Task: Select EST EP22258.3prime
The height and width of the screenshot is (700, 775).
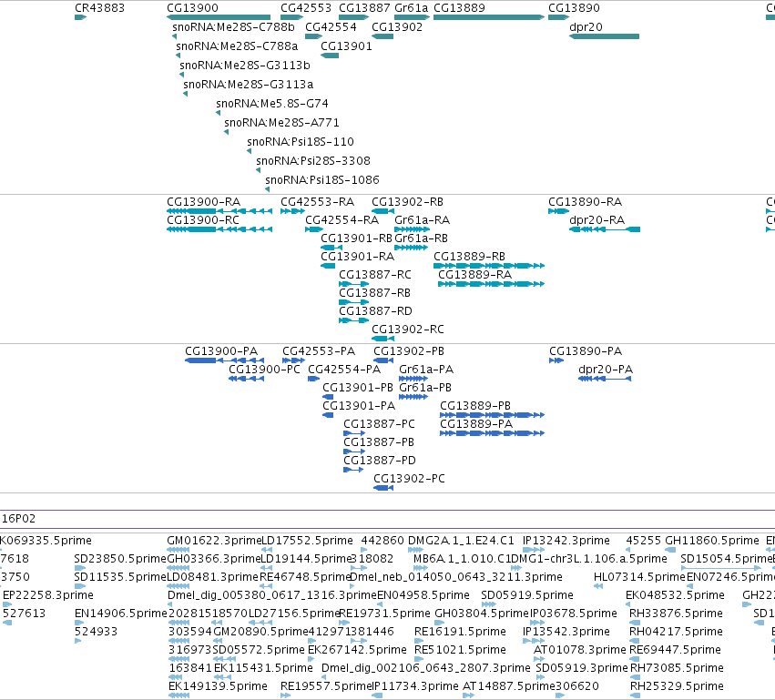Action: (7, 604)
